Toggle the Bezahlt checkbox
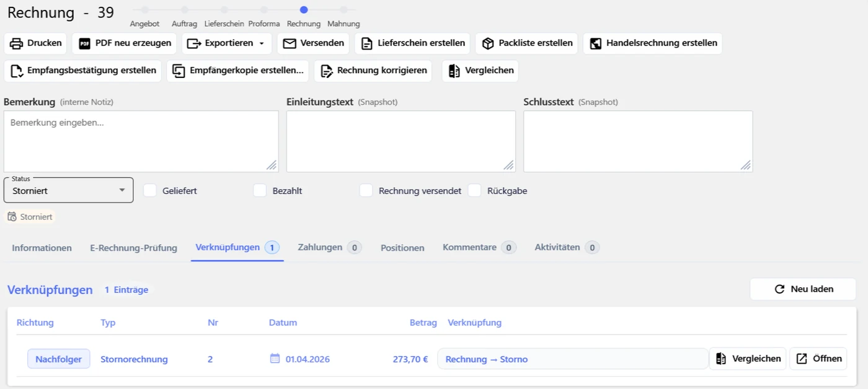868x389 pixels. (x=260, y=191)
